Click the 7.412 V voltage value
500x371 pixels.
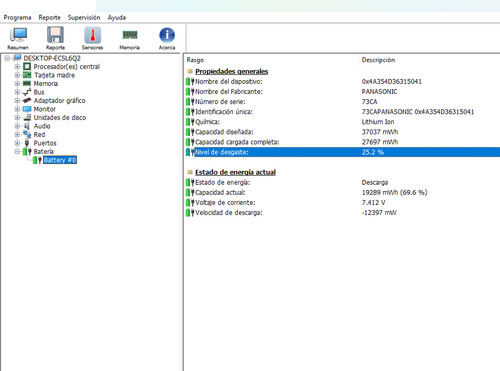click(373, 203)
